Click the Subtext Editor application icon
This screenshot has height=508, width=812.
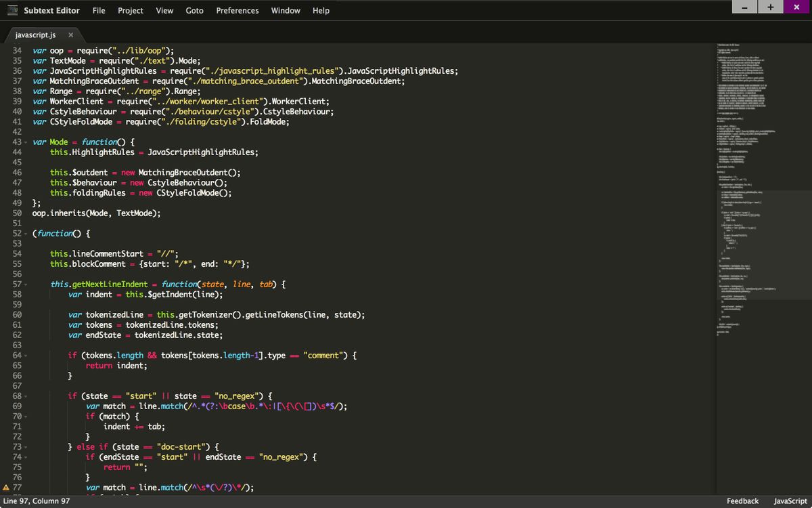[x=11, y=9]
